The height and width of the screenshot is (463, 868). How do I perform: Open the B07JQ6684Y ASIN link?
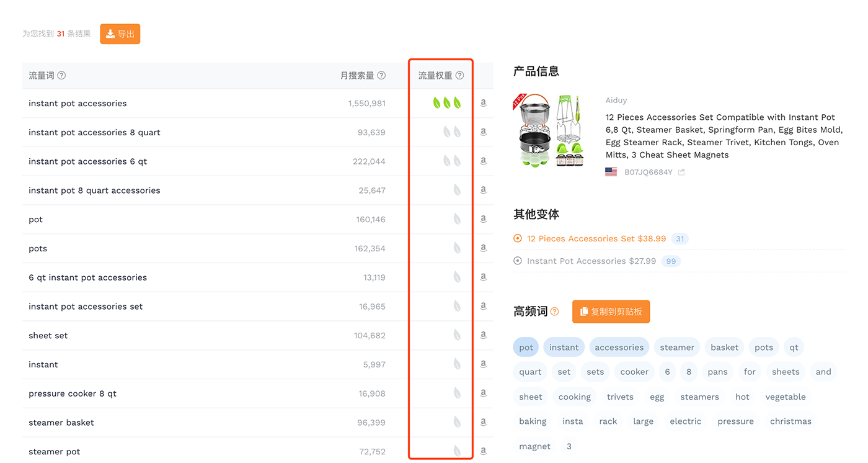click(647, 171)
